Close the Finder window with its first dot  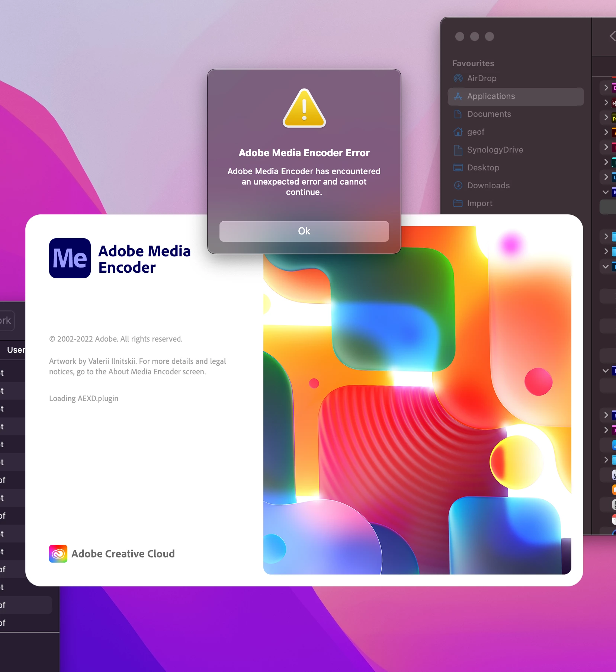(x=460, y=36)
